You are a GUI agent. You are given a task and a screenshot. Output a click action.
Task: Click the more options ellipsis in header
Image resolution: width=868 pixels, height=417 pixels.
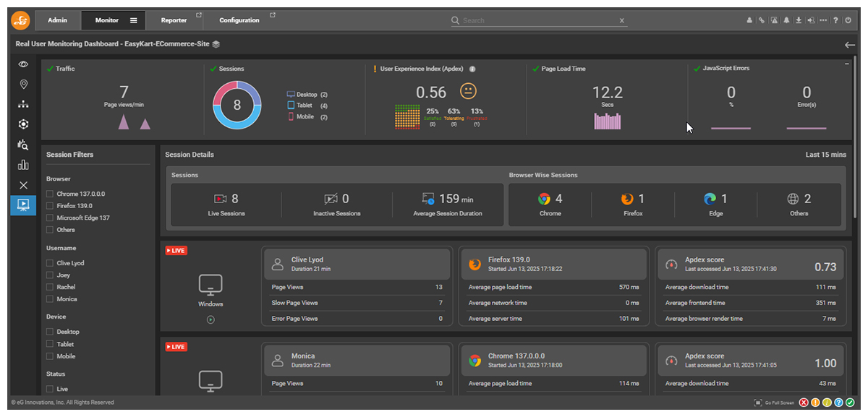point(823,20)
